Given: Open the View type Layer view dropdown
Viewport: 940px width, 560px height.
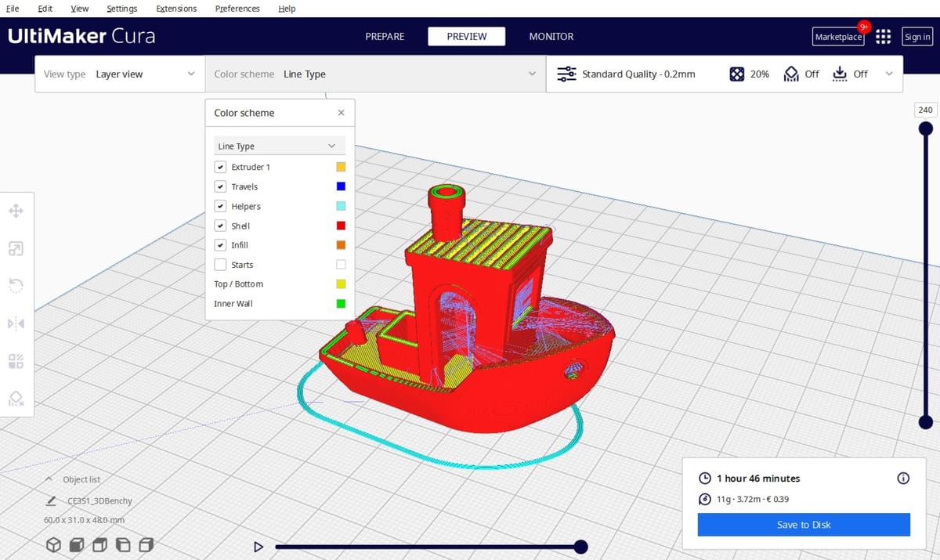Looking at the screenshot, I should (x=120, y=74).
